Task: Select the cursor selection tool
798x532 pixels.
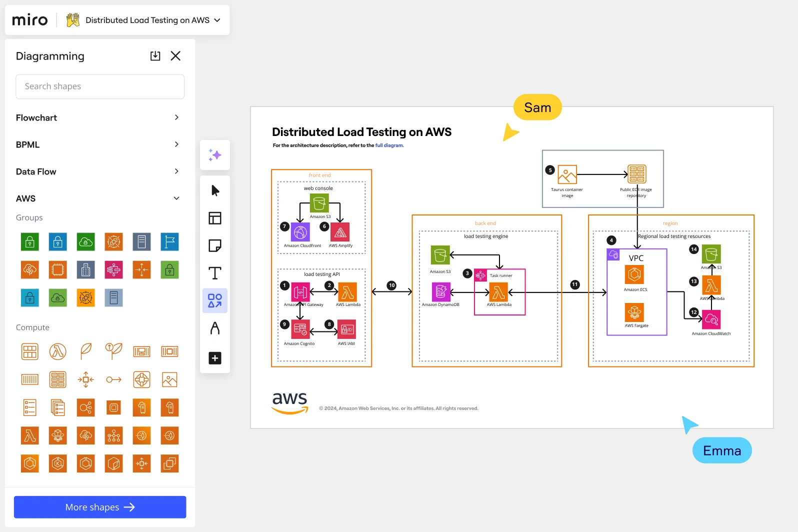Action: [215, 190]
